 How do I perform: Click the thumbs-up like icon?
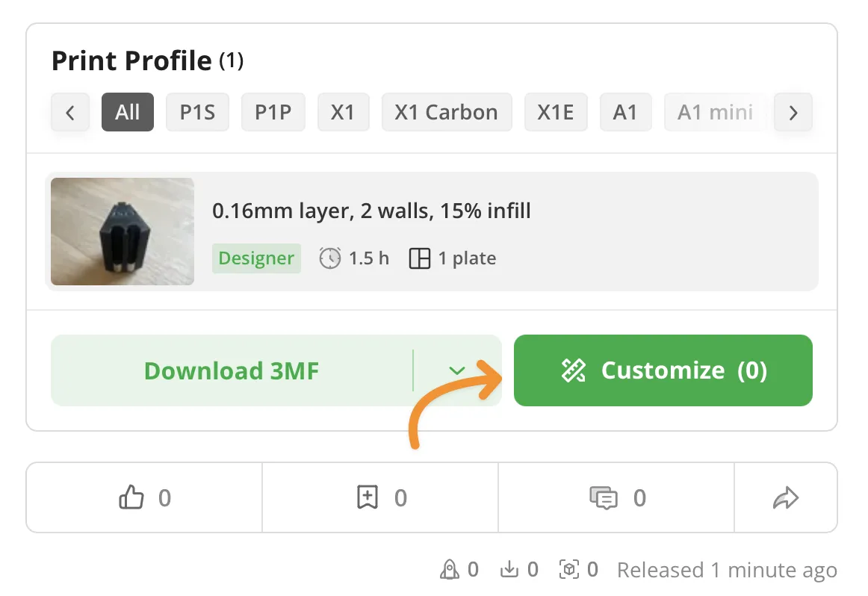(x=131, y=497)
